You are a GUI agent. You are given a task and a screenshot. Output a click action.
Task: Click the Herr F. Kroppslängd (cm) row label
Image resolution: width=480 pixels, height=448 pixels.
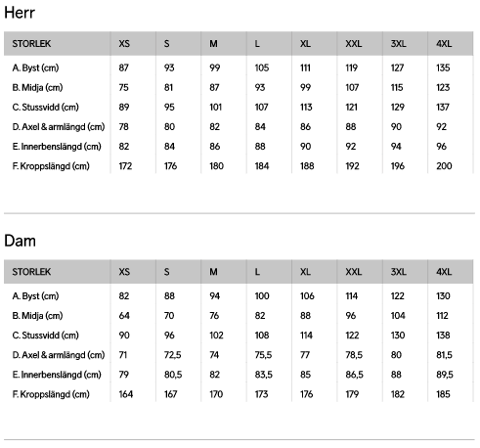tap(51, 166)
